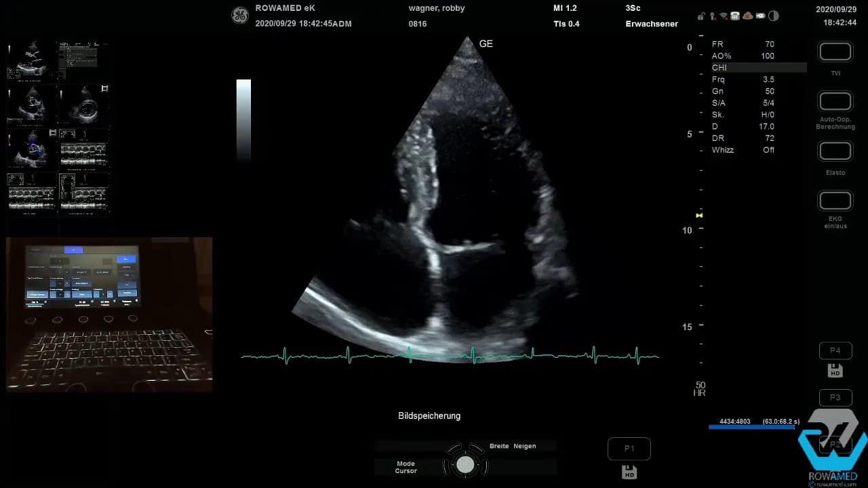Select the Frq 3.5 parameter row

coord(743,79)
